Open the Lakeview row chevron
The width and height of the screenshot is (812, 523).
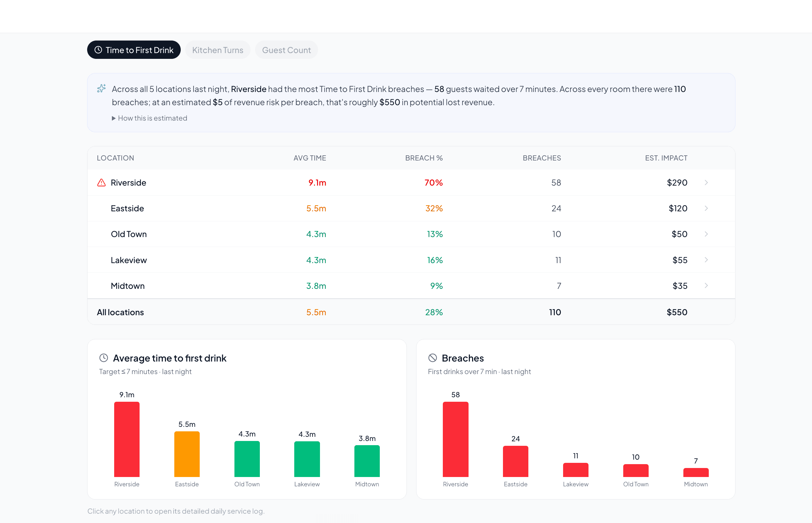click(706, 260)
